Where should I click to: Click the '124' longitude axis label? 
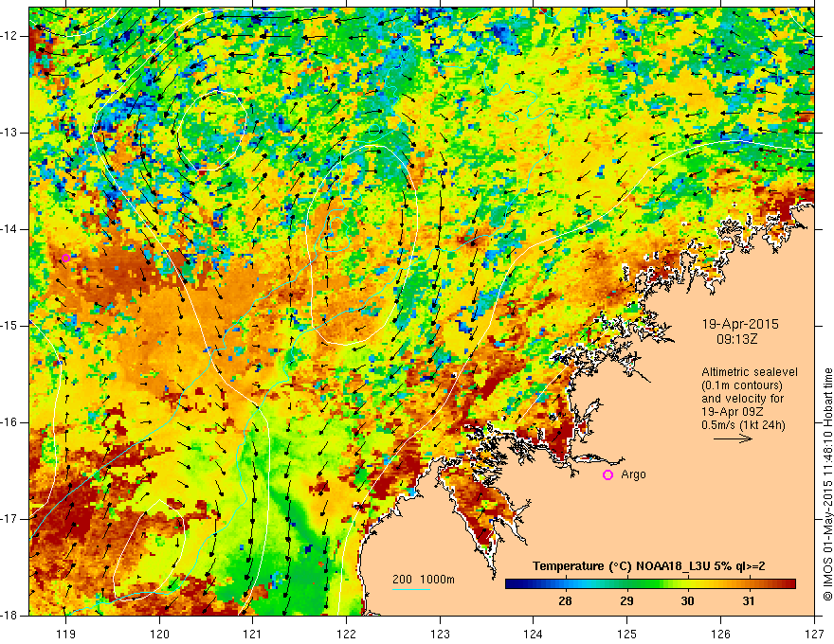pos(534,634)
